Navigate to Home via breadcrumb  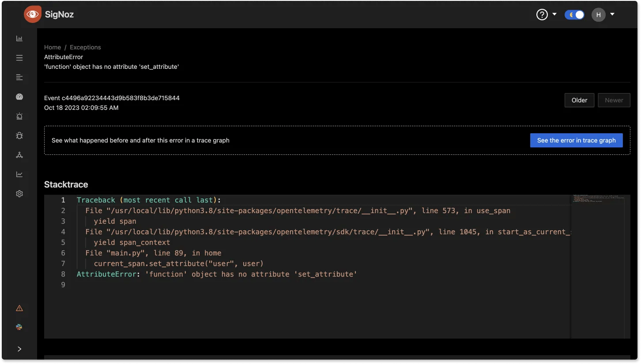click(52, 47)
